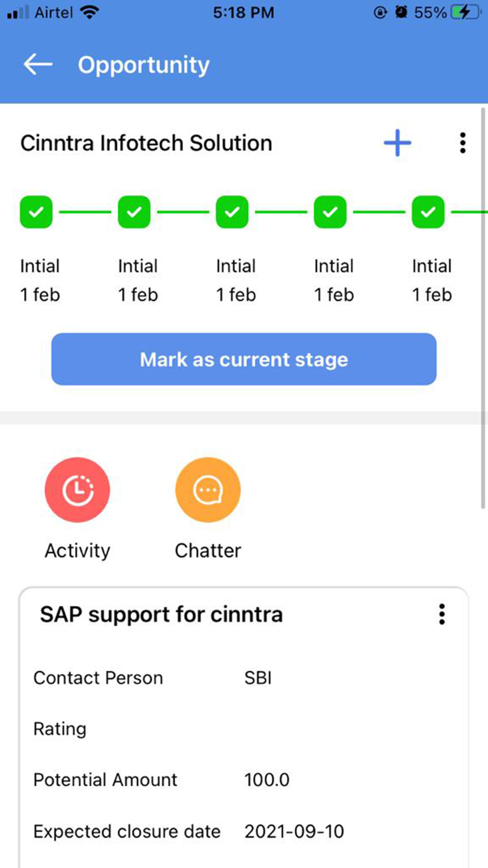This screenshot has width=488, height=868.
Task: Tap the Potential Amount value 100.0
Action: [267, 780]
